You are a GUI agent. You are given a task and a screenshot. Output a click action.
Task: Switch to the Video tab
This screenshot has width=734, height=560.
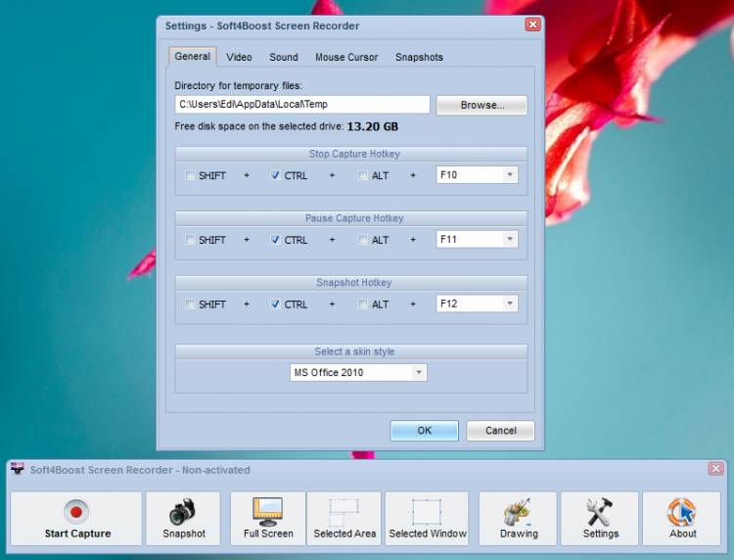pos(239,57)
